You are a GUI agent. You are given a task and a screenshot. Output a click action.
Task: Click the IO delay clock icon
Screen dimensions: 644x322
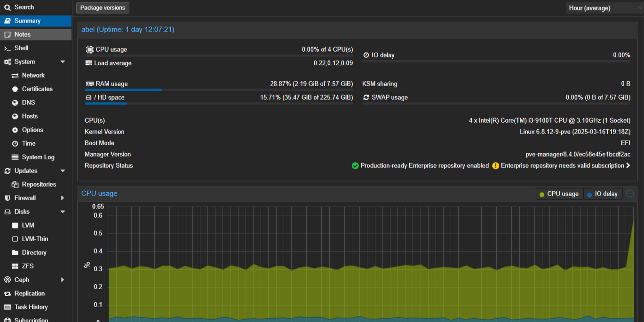366,55
